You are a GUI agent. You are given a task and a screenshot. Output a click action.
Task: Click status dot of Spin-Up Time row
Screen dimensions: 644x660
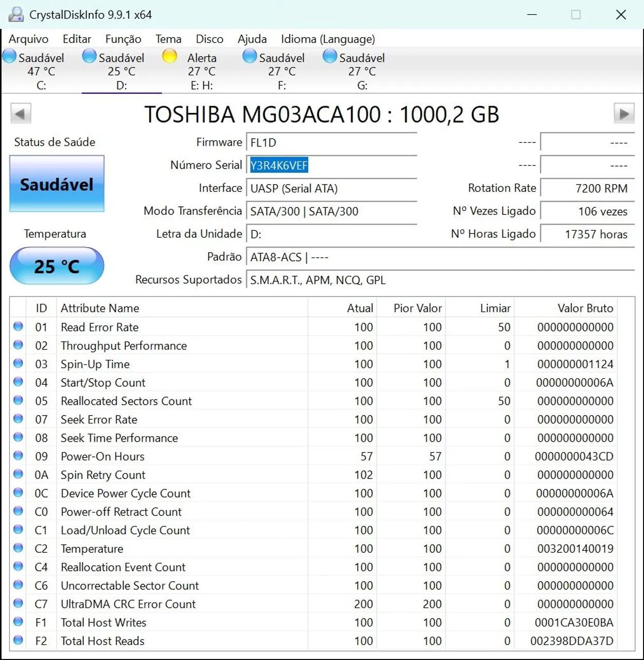[x=18, y=364]
